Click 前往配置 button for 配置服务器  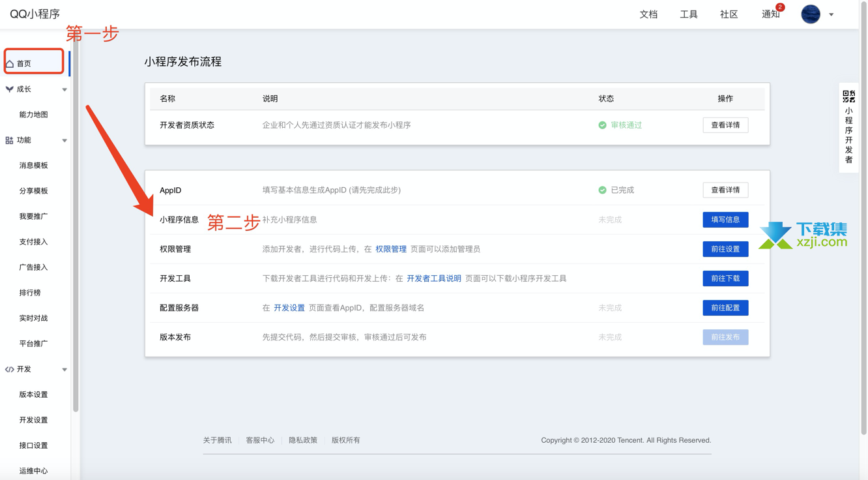pos(725,308)
